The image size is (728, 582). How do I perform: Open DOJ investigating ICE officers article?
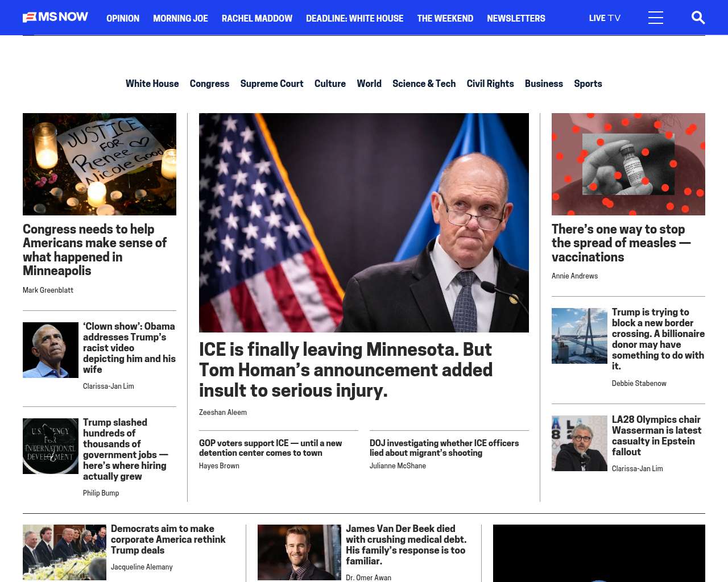[444, 448]
